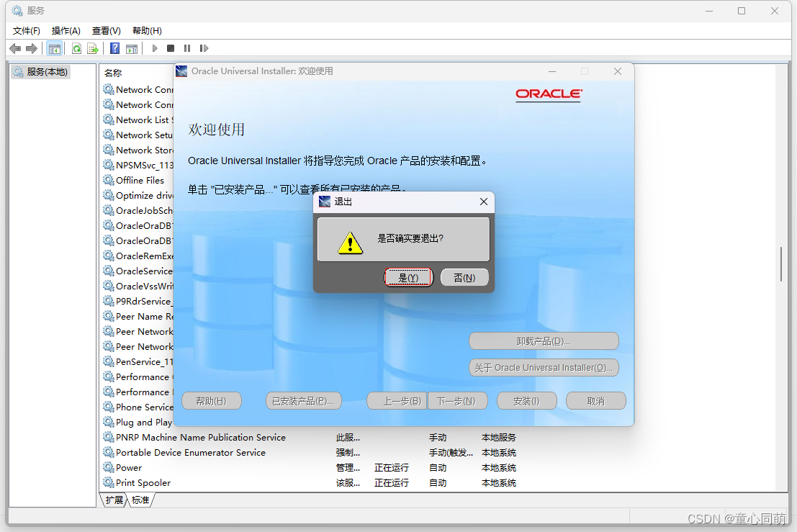Image resolution: width=797 pixels, height=532 pixels.
Task: Click the ORACLE logo in installer
Action: pos(549,94)
